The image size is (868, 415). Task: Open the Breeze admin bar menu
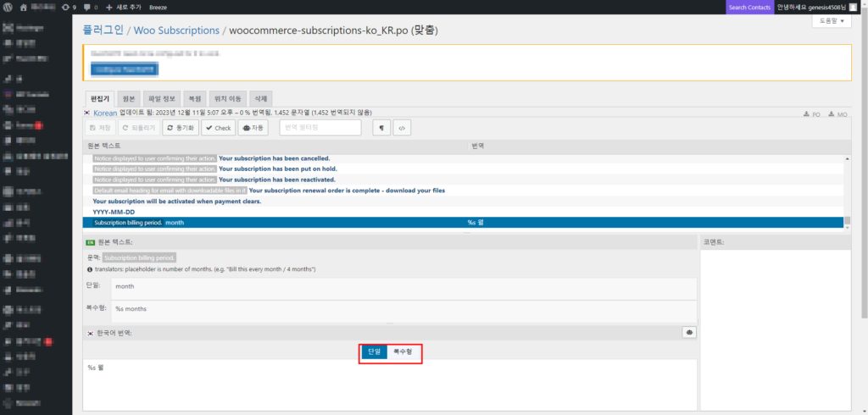point(159,7)
